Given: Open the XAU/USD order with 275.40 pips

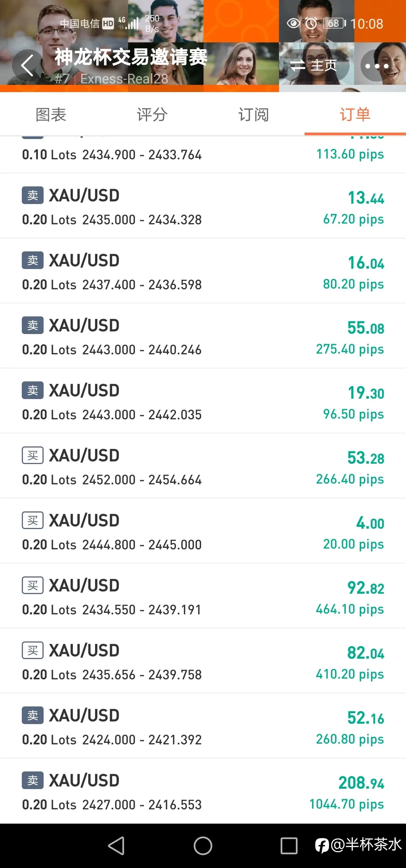Looking at the screenshot, I should (203, 336).
